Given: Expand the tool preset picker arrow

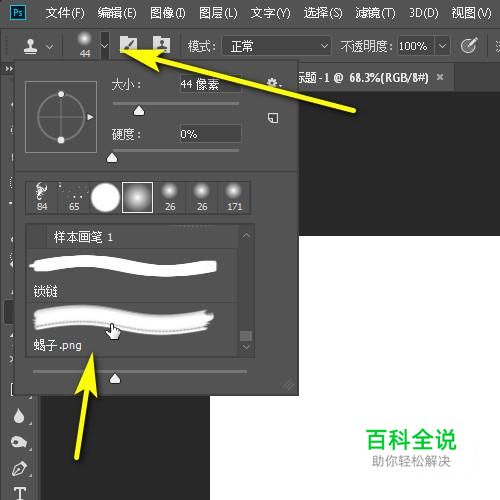Looking at the screenshot, I should pos(50,47).
